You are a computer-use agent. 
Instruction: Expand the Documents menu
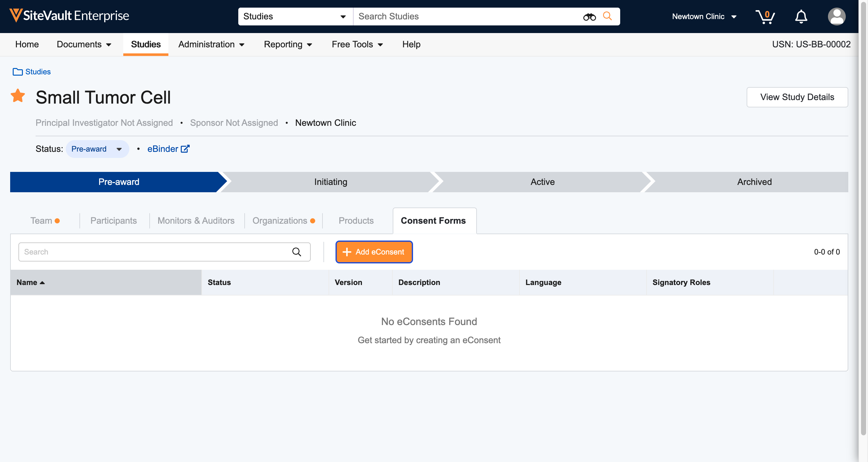[x=84, y=44]
